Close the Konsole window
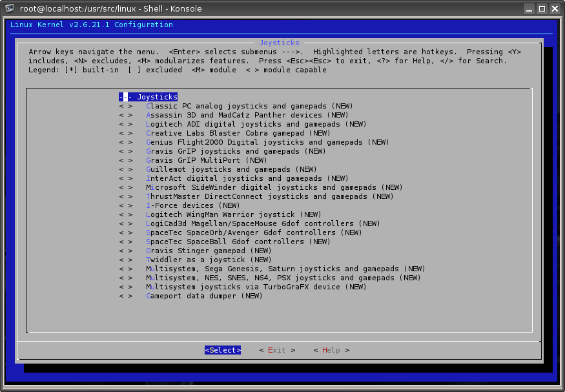 [x=555, y=8]
